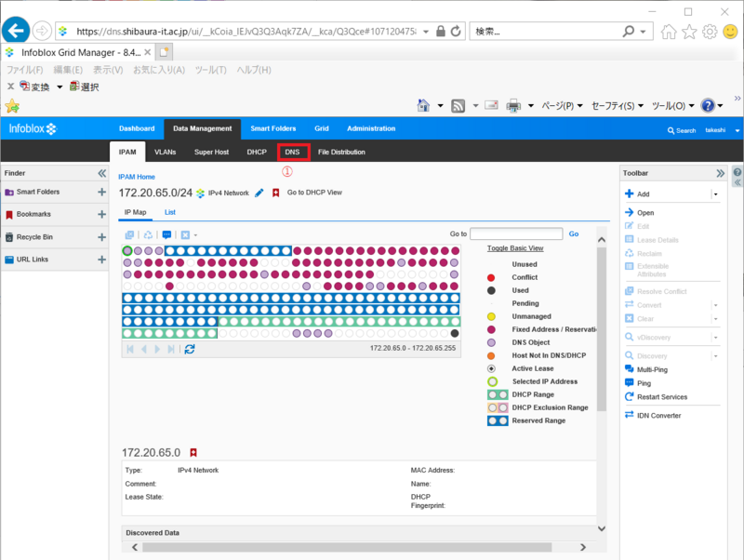Image resolution: width=744 pixels, height=560 pixels.
Task: Expand the Discovery dropdown arrow
Action: coord(715,356)
